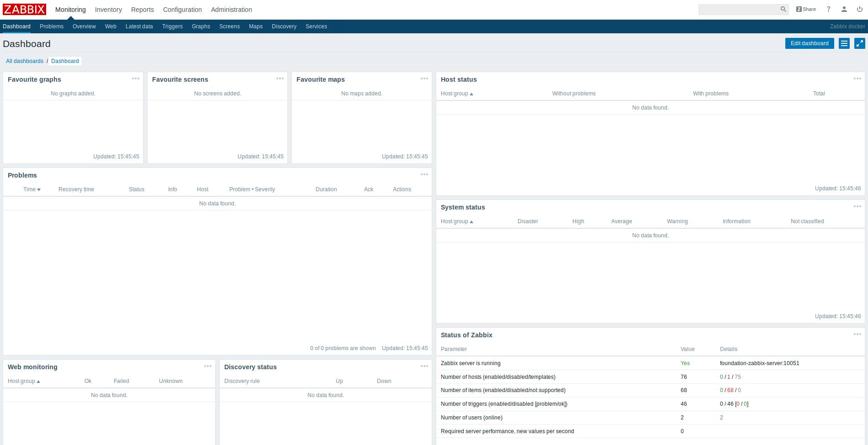Open the Problems widget options menu
The image size is (868, 445).
point(424,174)
